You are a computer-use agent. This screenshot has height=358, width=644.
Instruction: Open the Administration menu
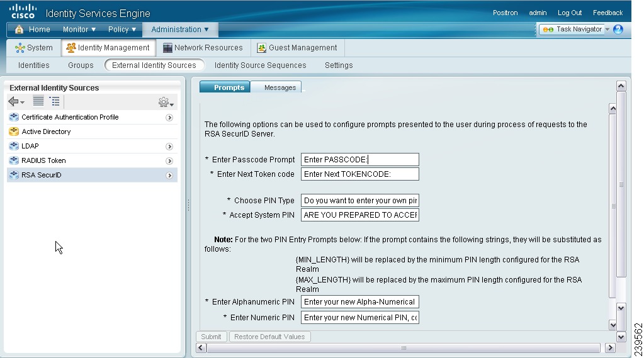pos(180,30)
